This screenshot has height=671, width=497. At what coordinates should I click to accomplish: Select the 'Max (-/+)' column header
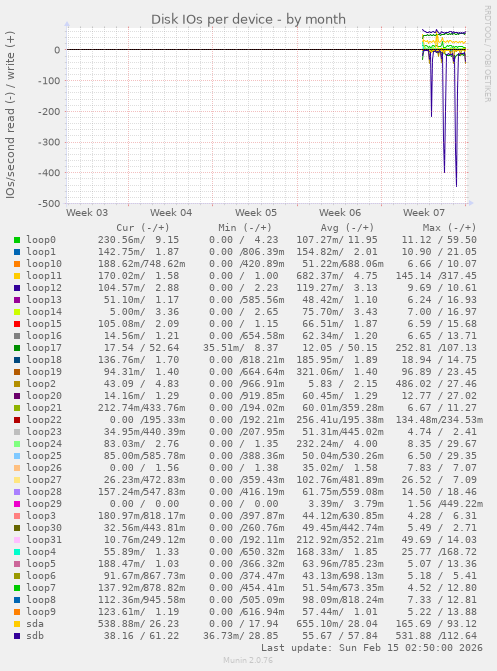449,228
